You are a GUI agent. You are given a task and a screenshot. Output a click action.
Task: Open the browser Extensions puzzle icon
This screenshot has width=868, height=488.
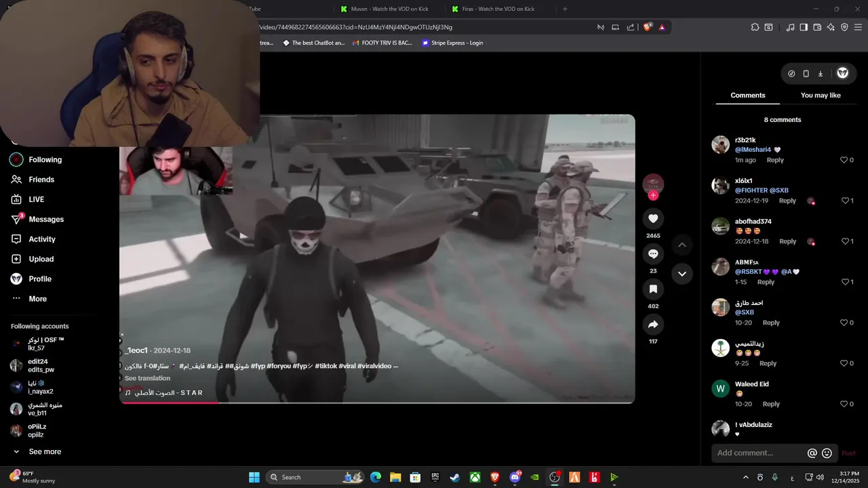tap(755, 27)
